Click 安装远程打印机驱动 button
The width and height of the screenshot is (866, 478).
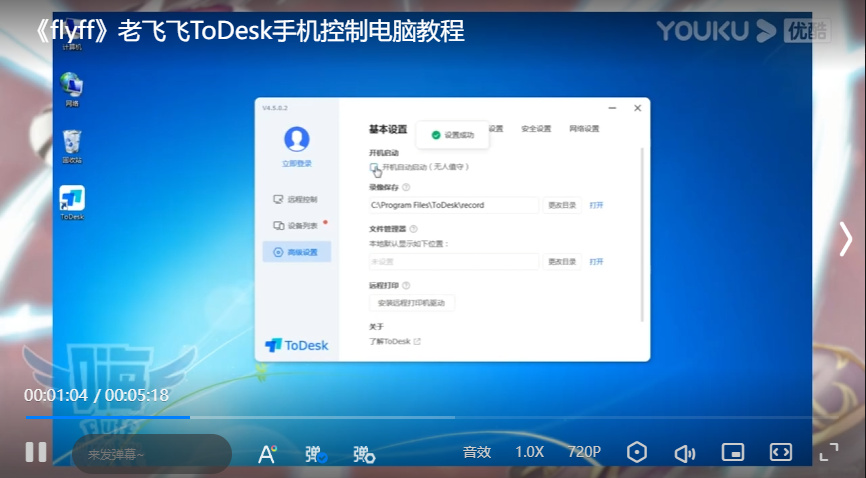[x=411, y=303]
